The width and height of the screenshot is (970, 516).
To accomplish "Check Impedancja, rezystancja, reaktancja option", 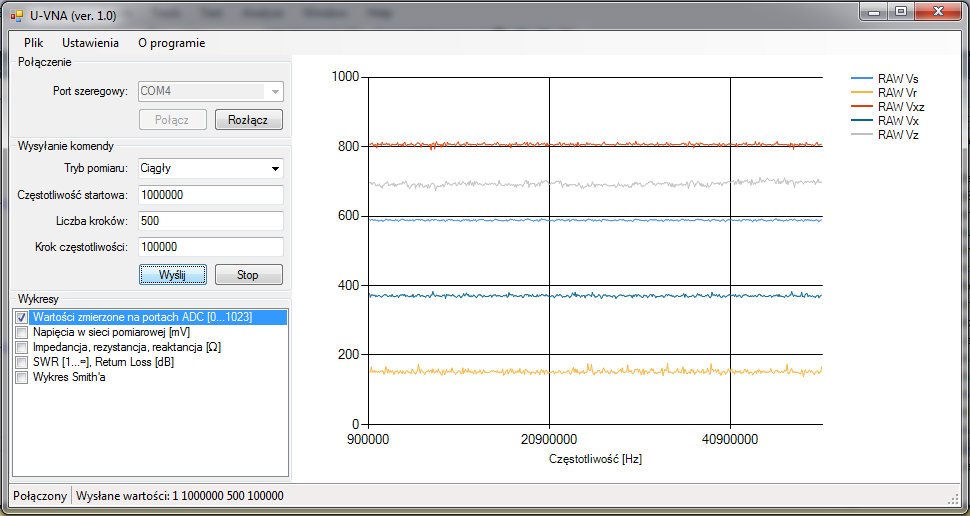I will [x=22, y=347].
